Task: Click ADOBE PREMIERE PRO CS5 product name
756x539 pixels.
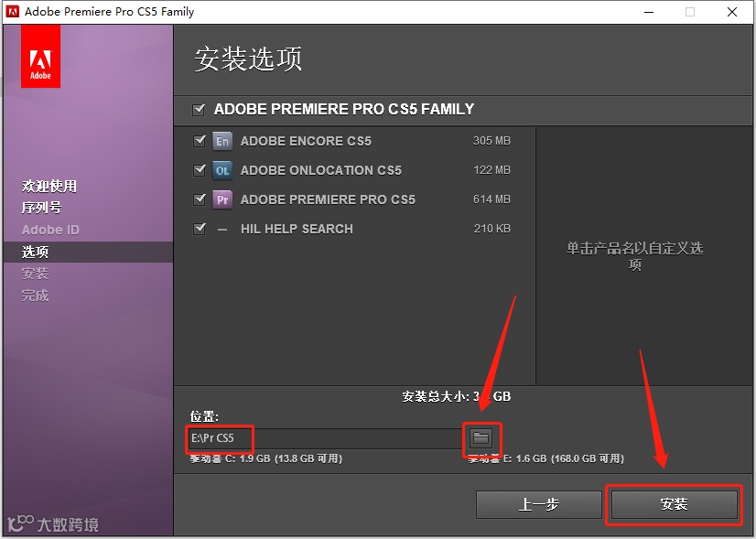Action: pos(328,199)
